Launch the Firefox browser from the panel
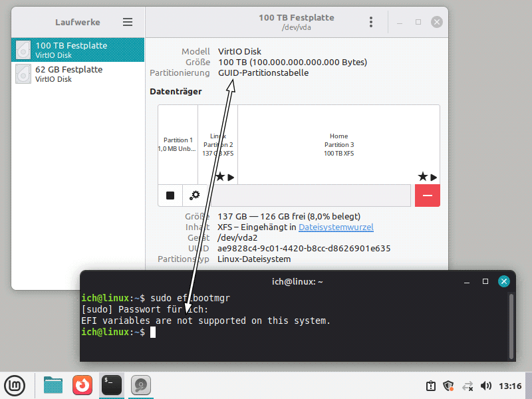The image size is (532, 399). tap(82, 386)
